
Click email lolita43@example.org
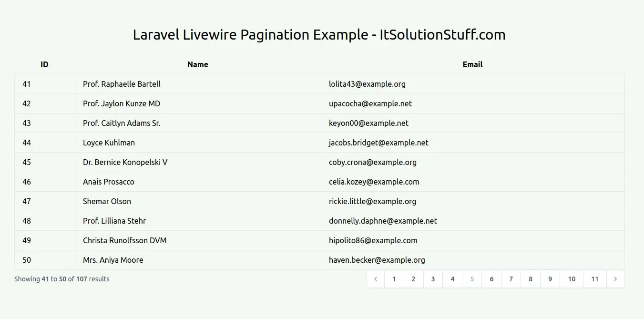(x=367, y=84)
